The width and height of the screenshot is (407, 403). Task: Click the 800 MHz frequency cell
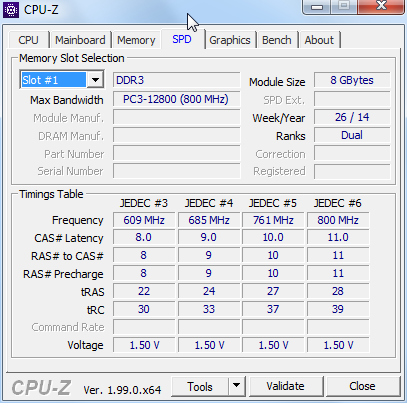tap(338, 220)
